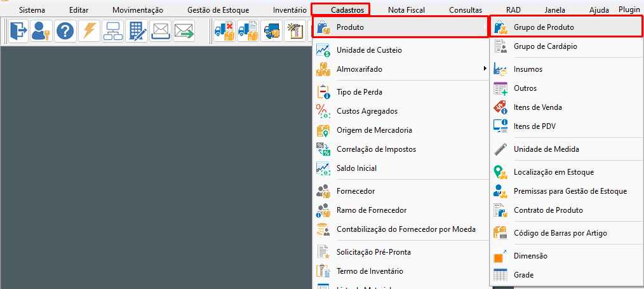Screen dimensions: 644x289
Task: Click the envelope with green arrow icon
Action: (x=184, y=31)
